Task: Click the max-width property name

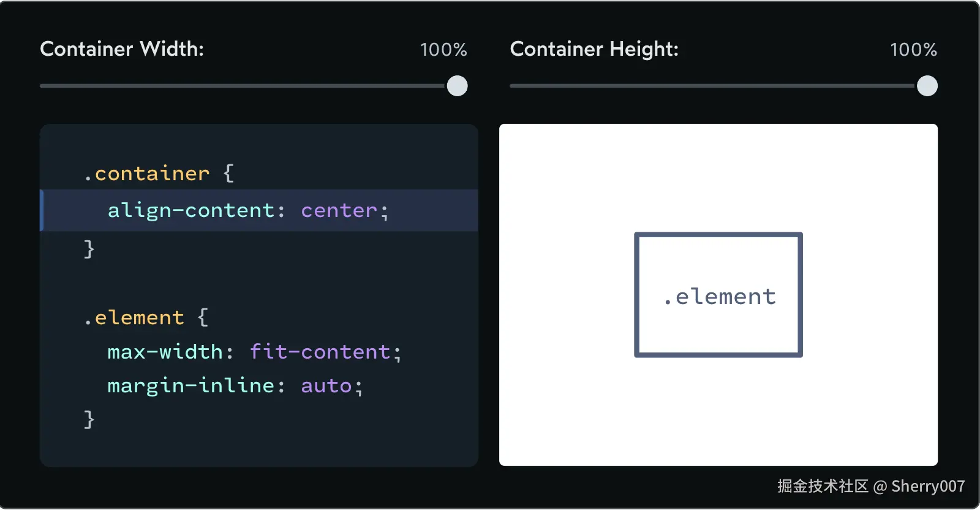Action: pyautogui.click(x=165, y=352)
